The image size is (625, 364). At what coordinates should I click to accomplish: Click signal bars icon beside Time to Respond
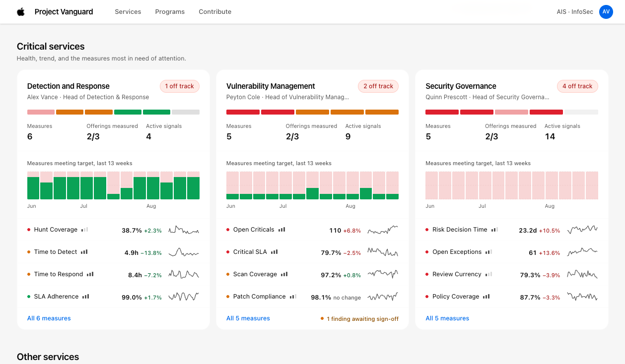point(90,274)
